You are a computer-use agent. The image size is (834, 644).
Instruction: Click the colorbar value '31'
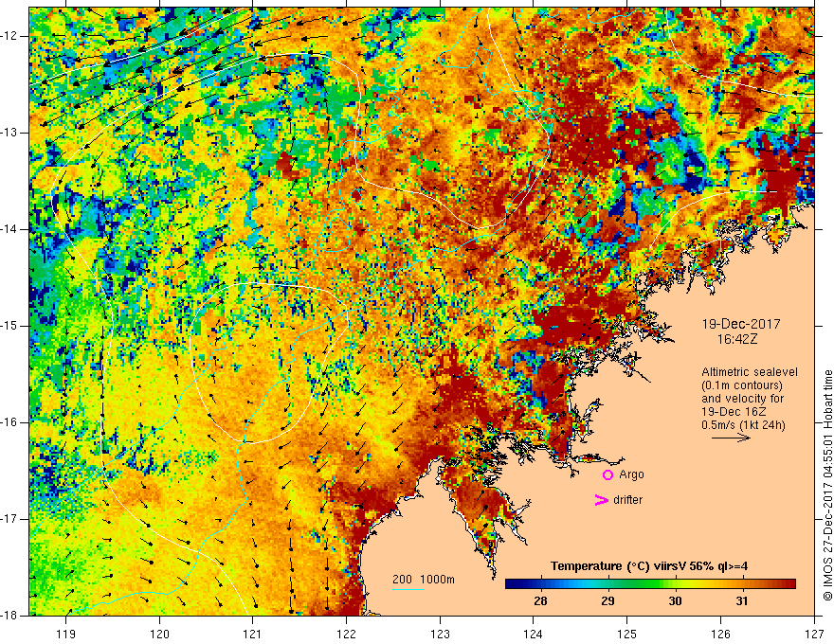742,601
